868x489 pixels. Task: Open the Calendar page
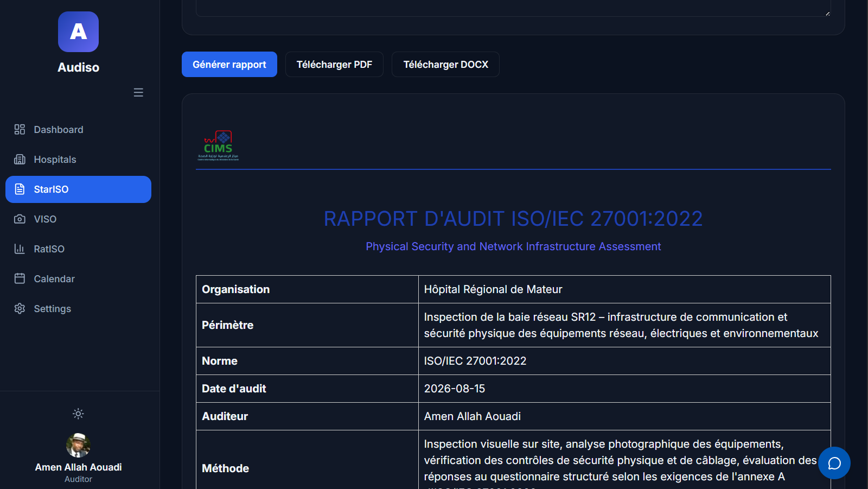(78, 279)
